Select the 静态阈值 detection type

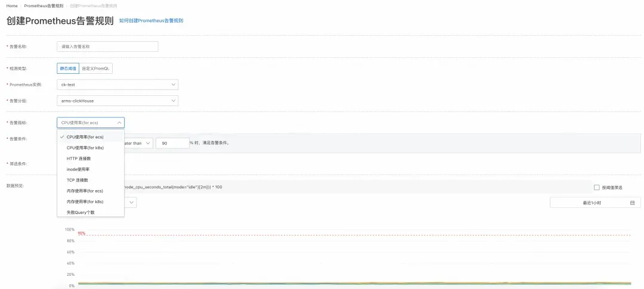point(68,69)
